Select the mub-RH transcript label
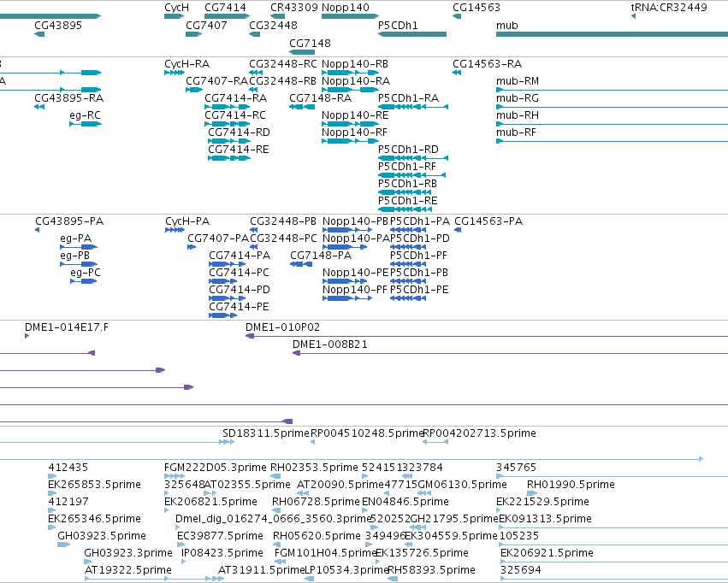Viewport: 728px width, 583px height. pyautogui.click(x=518, y=115)
